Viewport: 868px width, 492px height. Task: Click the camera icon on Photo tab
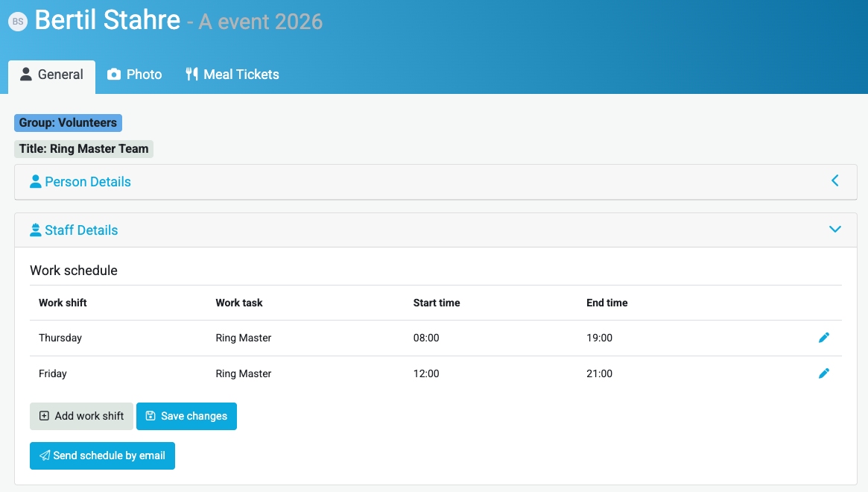coord(114,75)
